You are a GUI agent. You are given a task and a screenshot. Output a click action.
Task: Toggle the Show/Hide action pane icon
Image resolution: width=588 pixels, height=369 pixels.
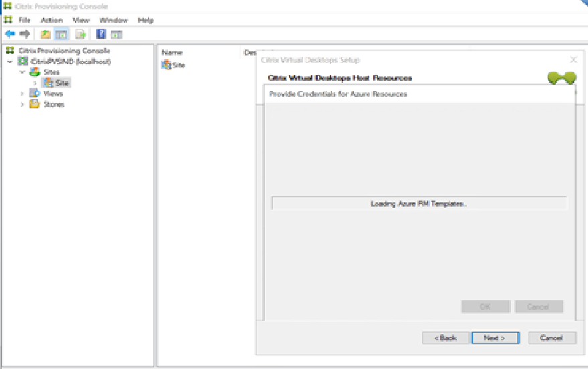pyautogui.click(x=116, y=35)
